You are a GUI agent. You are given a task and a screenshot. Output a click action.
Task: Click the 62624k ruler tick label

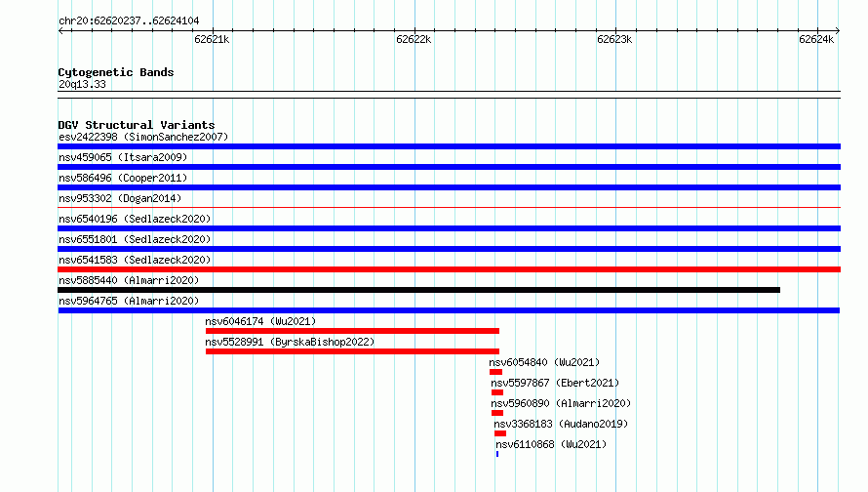pyautogui.click(x=816, y=39)
